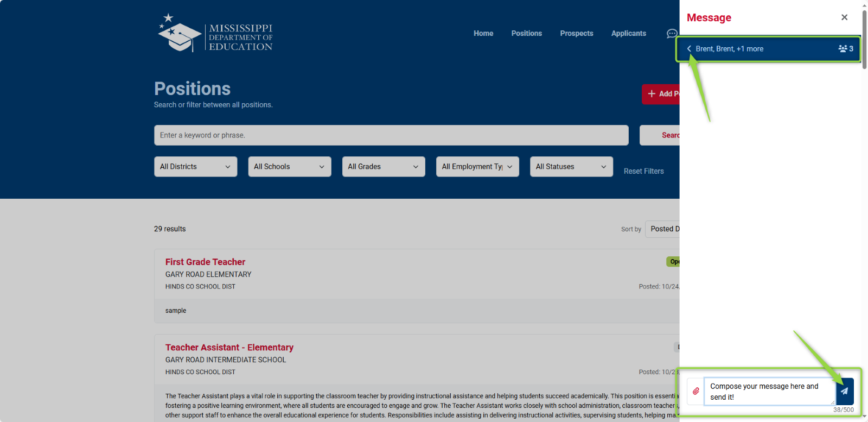
Task: Expand the All Statuses dropdown
Action: point(571,167)
